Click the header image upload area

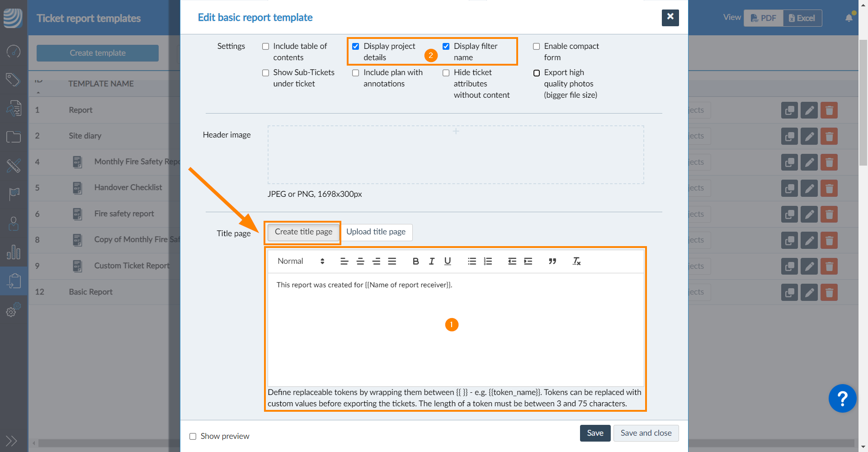456,155
